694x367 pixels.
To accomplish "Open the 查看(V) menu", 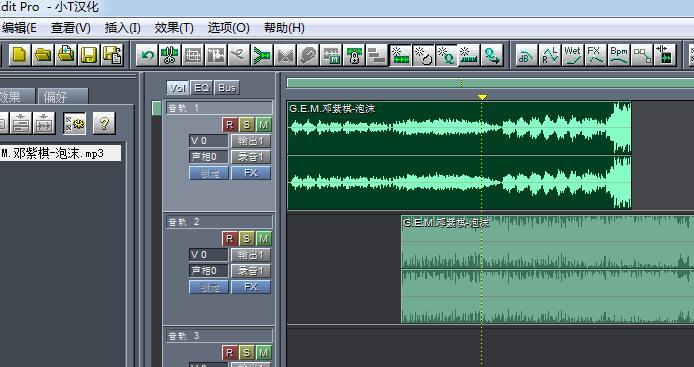I will pos(71,28).
